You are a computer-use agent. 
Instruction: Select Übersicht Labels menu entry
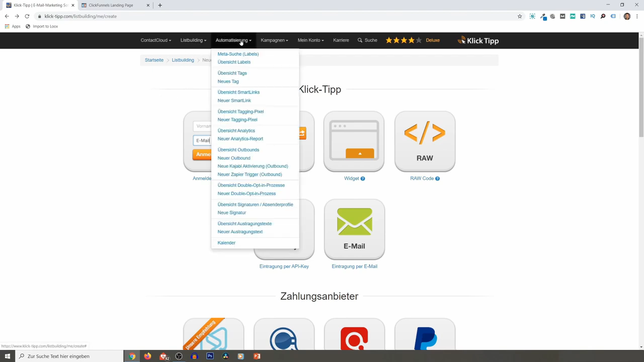pos(234,62)
